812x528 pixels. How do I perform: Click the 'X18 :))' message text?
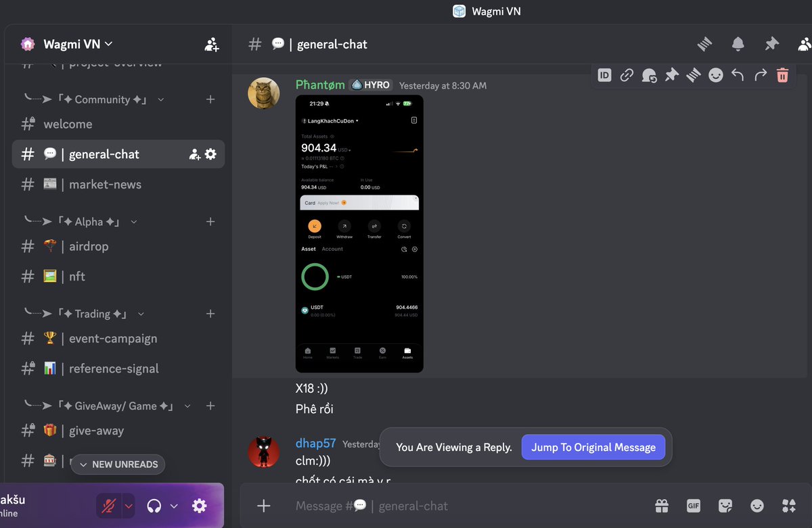[x=312, y=389]
